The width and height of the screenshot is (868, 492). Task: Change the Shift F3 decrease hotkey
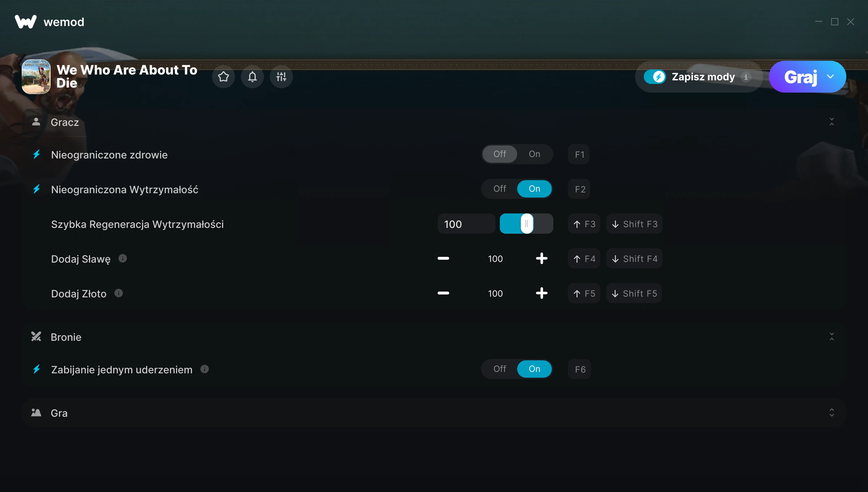(634, 224)
